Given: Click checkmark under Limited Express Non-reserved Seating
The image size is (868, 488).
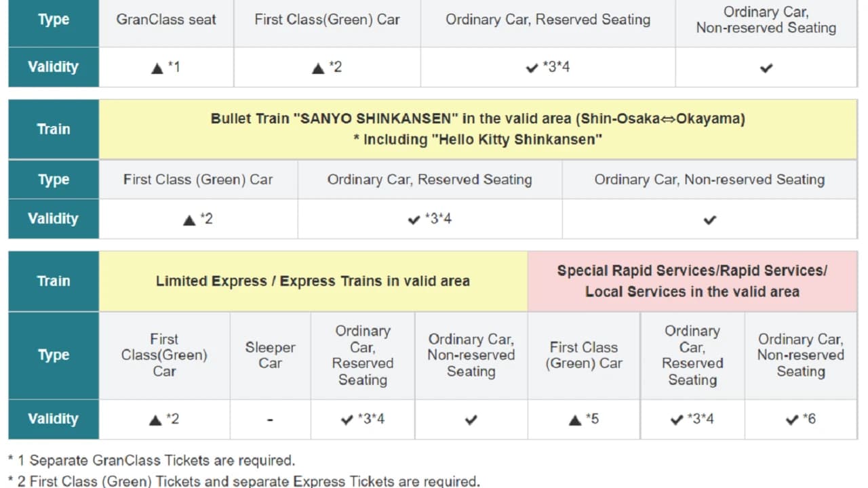Looking at the screenshot, I should (x=471, y=420).
